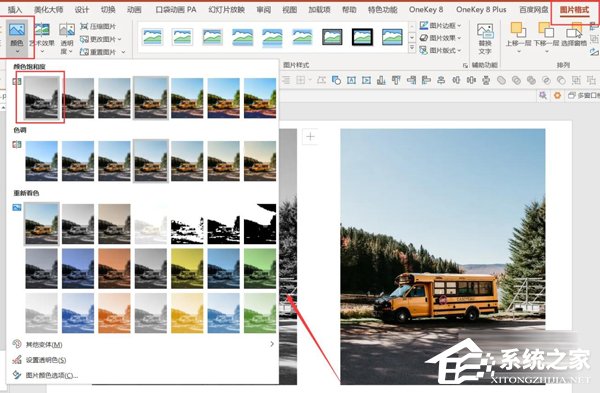Viewport: 600px width, 393px height.
Task: Open 图片颜色选项(C) picture color options
Action: [x=51, y=375]
